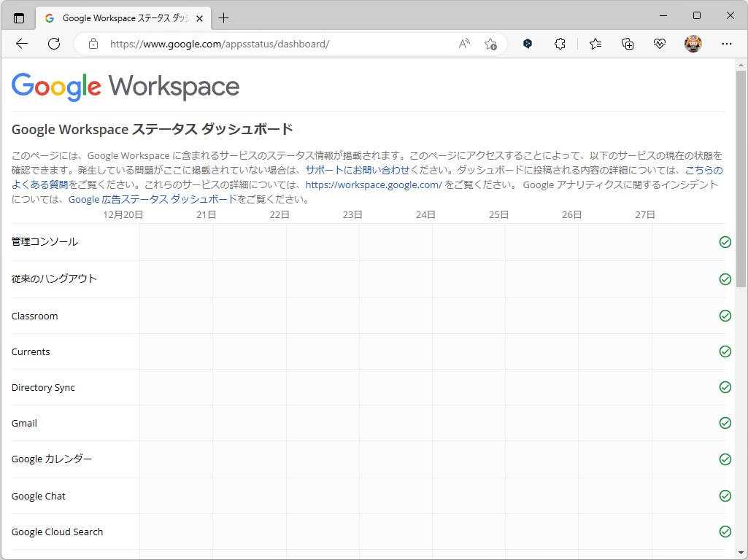Start Read aloud from the address bar
This screenshot has height=560, width=748.
coord(463,44)
